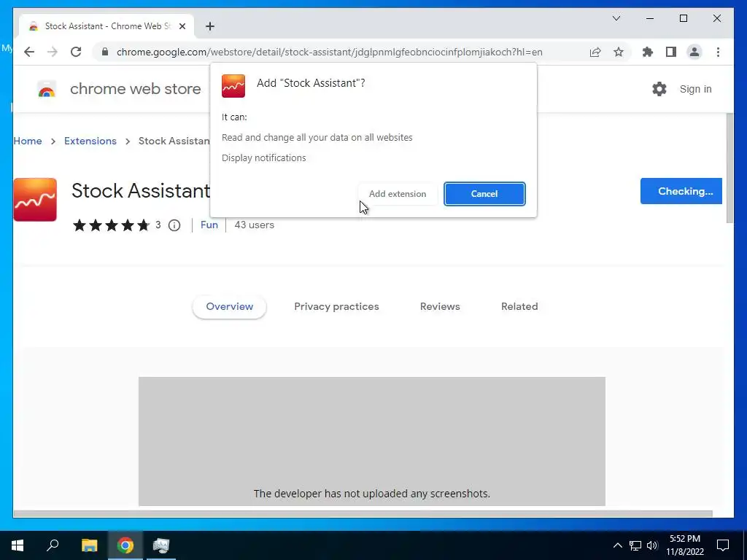
Task: Click the browser back arrow
Action: pos(29,52)
